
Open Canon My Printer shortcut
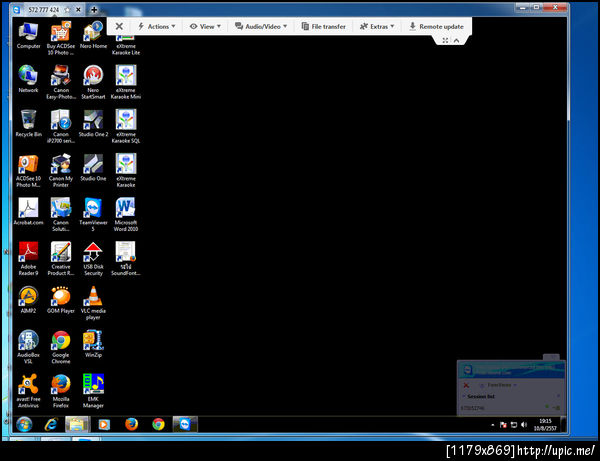click(x=60, y=171)
